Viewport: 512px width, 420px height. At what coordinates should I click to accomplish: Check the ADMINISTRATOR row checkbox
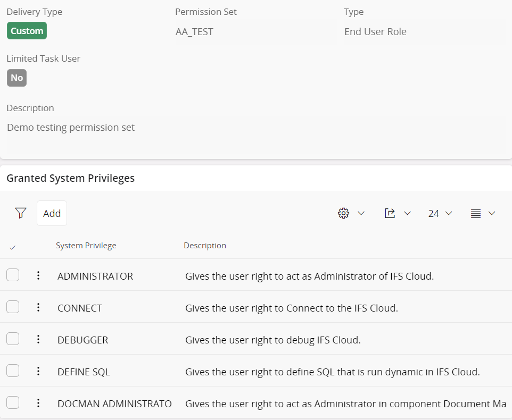pos(13,275)
